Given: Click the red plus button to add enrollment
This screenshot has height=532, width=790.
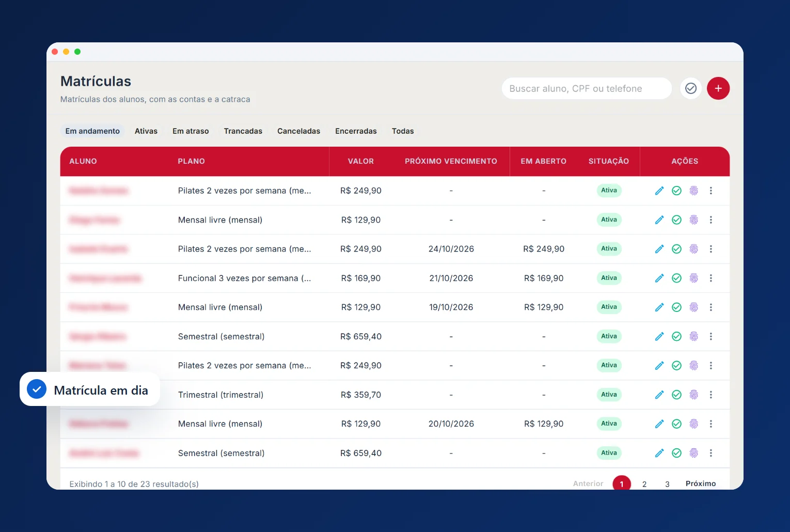Looking at the screenshot, I should (x=718, y=88).
